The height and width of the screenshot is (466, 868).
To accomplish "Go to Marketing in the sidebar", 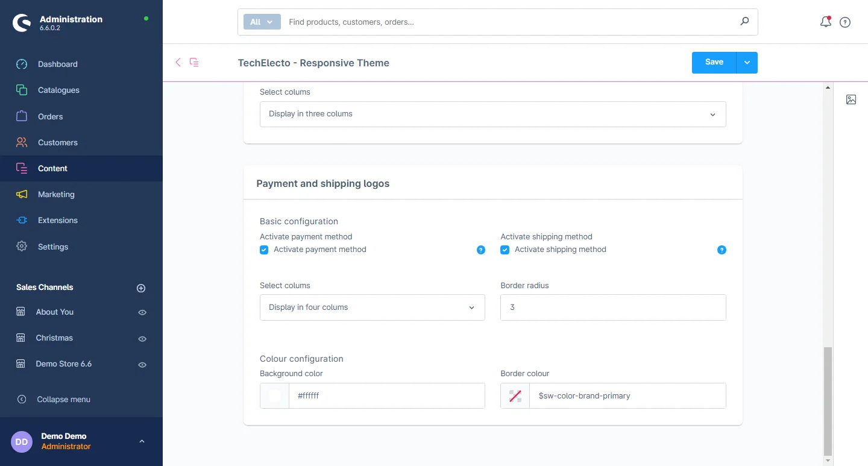I will [x=56, y=195].
